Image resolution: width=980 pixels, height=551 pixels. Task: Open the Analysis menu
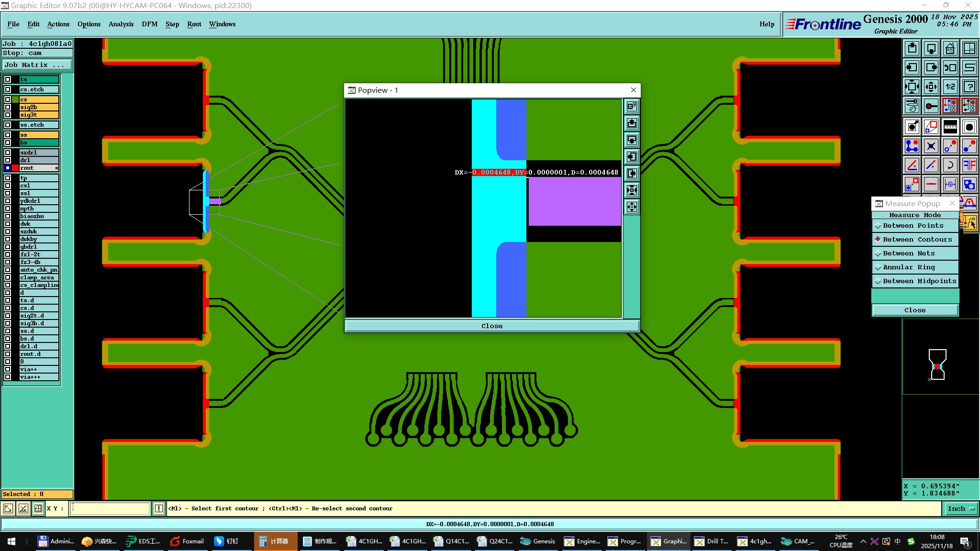pos(121,24)
